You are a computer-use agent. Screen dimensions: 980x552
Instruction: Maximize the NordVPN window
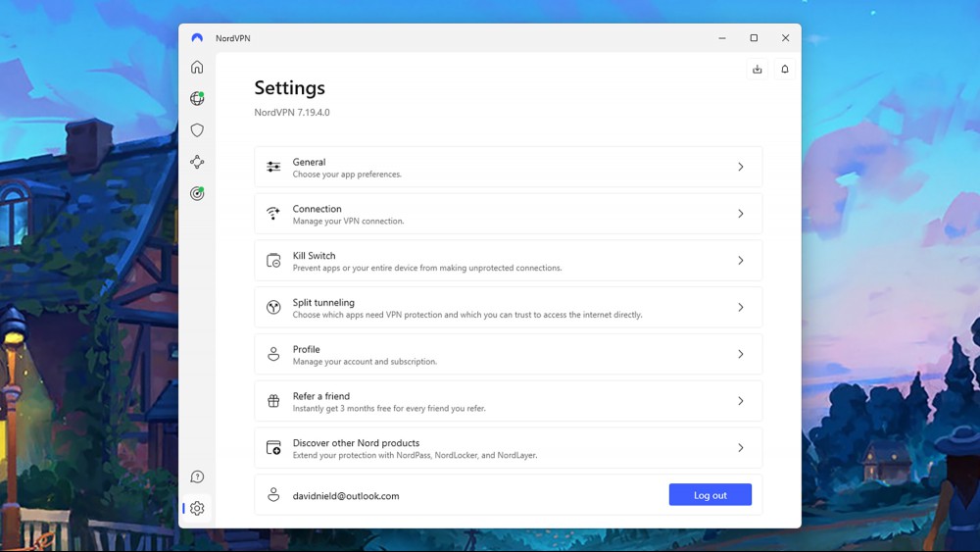click(x=754, y=38)
